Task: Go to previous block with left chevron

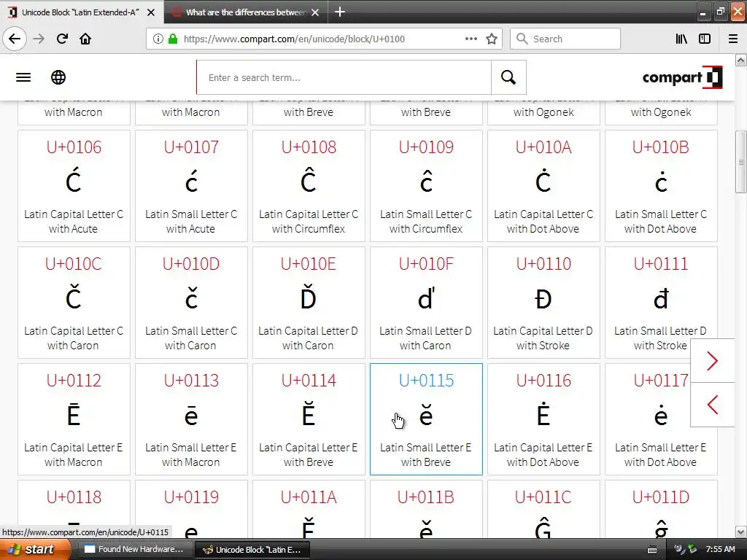Action: (x=712, y=405)
